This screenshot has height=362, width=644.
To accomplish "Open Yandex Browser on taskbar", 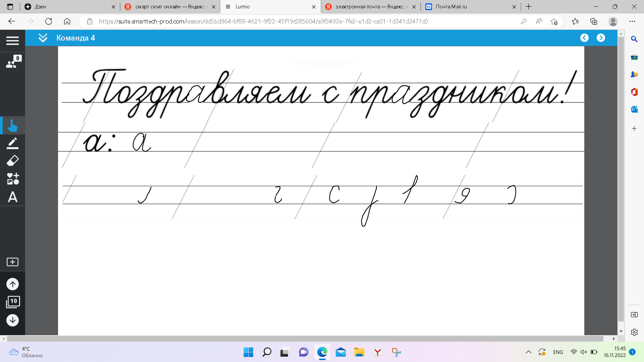I will click(x=377, y=352).
